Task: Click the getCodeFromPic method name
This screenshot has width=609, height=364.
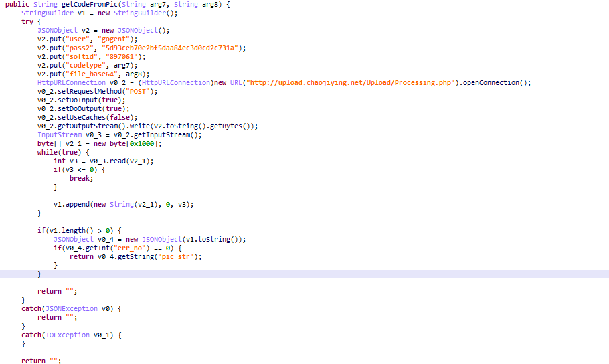Action: pyautogui.click(x=90, y=5)
